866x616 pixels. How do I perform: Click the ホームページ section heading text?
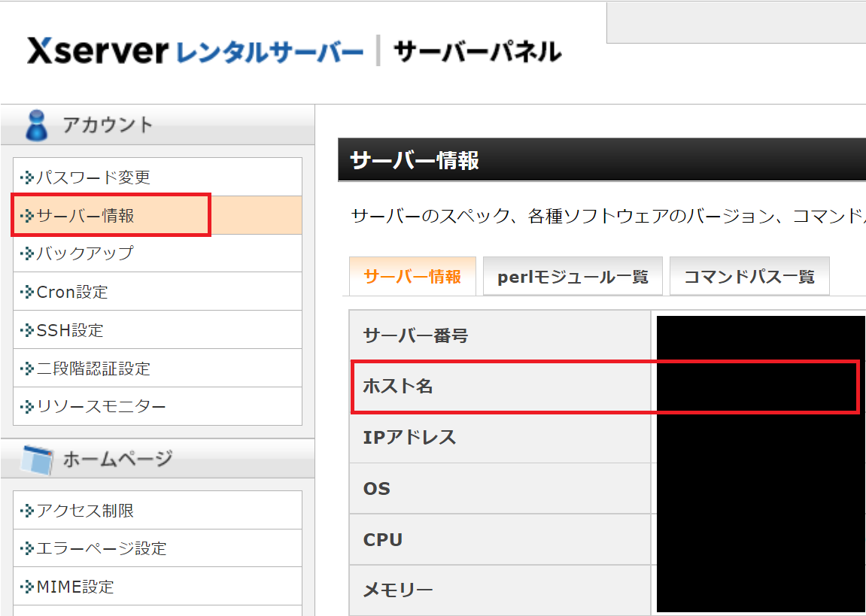pos(117,459)
